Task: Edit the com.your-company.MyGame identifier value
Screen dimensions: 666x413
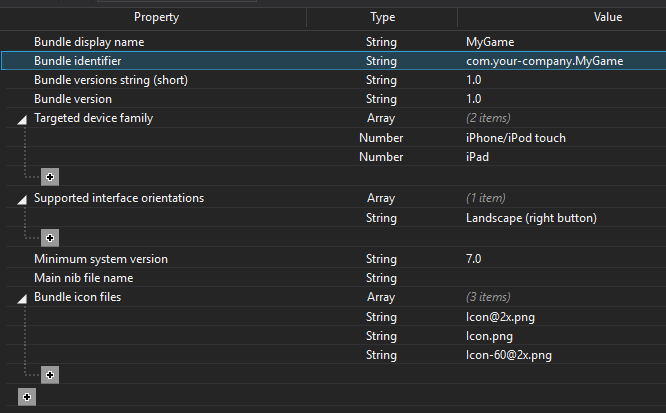Action: tap(545, 61)
